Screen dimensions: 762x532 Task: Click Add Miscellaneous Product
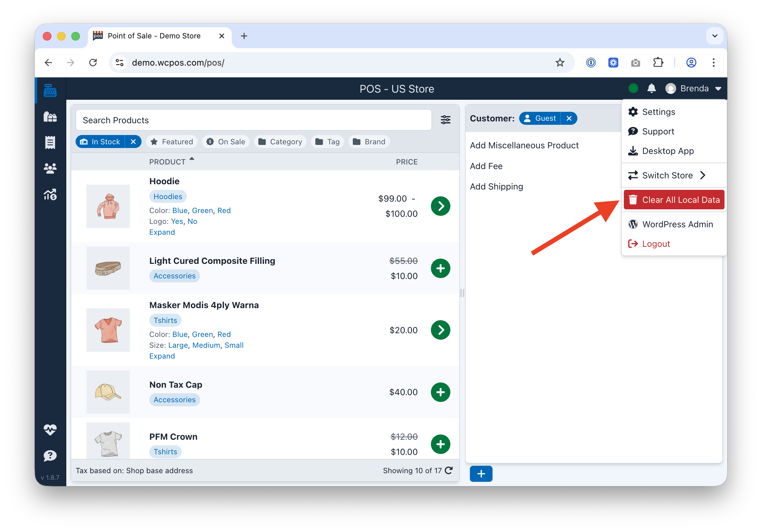click(x=524, y=145)
